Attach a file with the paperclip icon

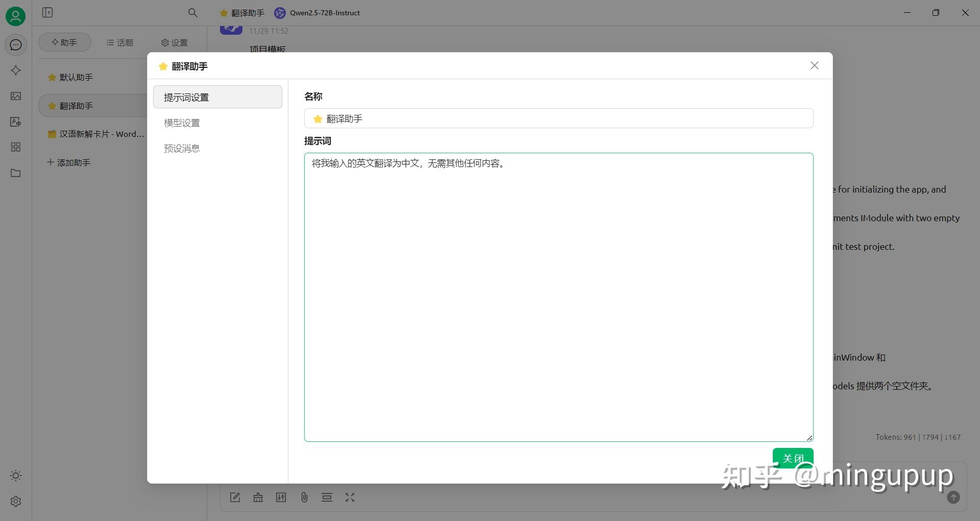point(305,497)
